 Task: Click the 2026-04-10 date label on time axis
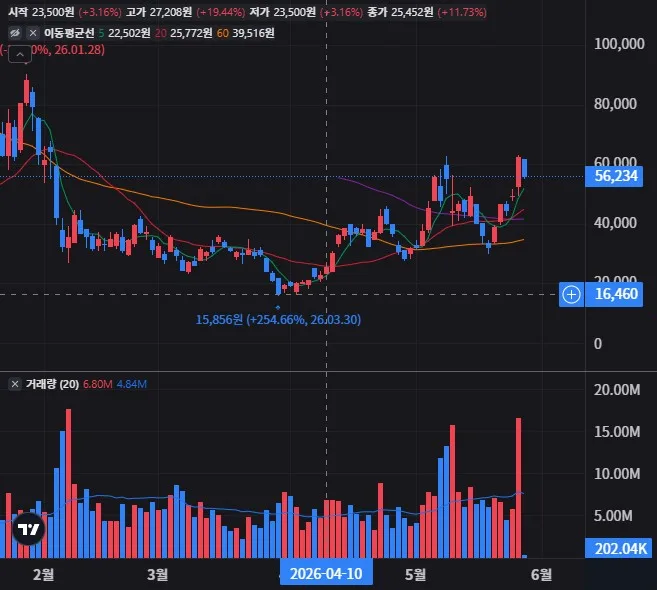(326, 574)
